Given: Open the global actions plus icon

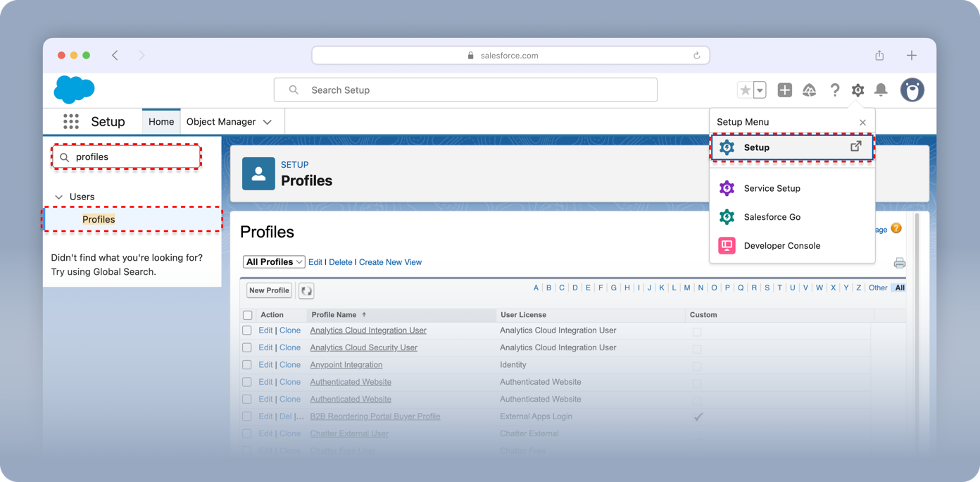Looking at the screenshot, I should (784, 90).
